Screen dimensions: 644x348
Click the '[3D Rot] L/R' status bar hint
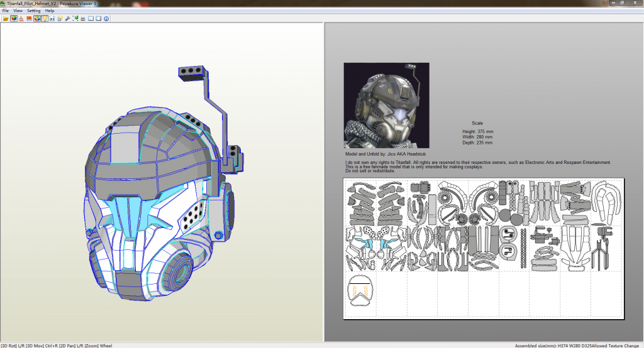[x=13, y=345]
